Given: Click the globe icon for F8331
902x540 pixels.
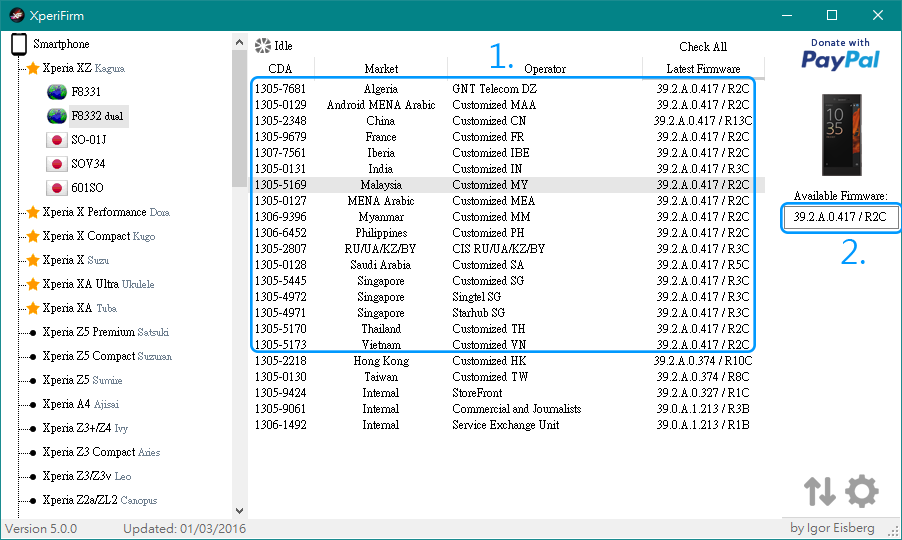Looking at the screenshot, I should point(57,92).
